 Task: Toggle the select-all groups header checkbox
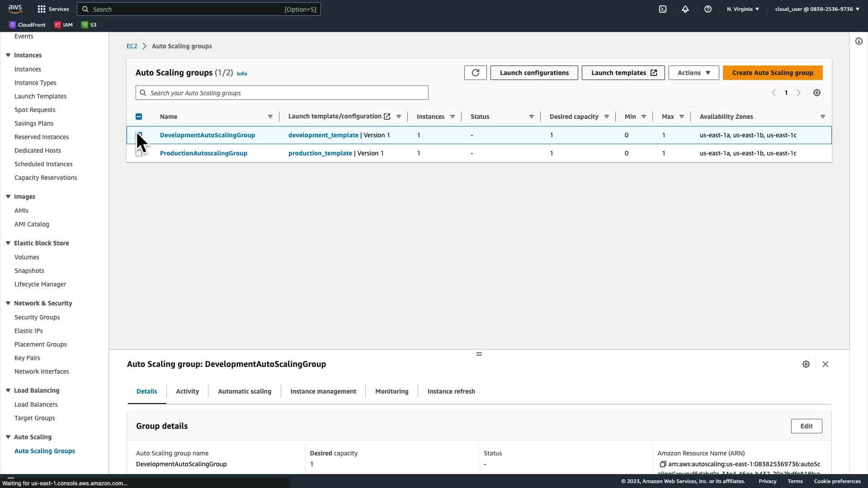point(139,117)
